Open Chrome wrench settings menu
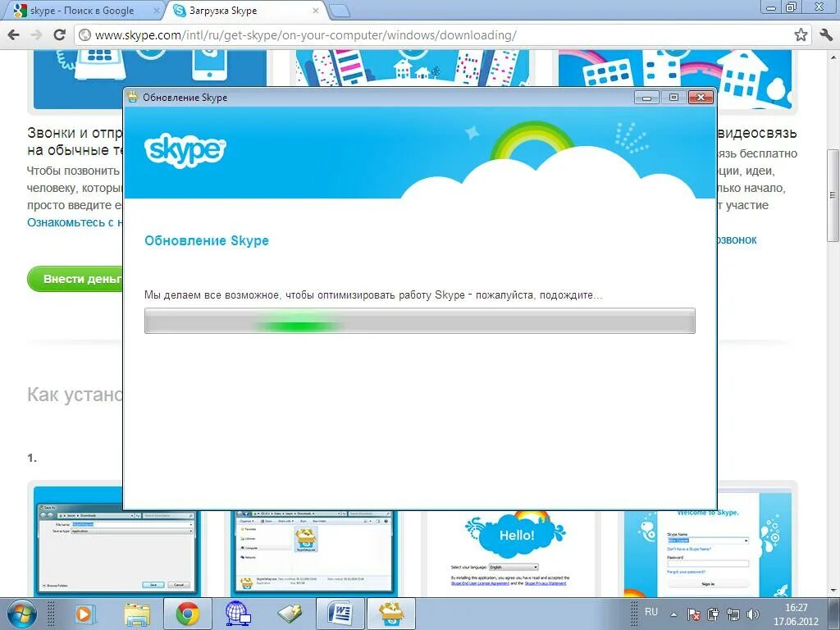The width and height of the screenshot is (840, 630). (x=825, y=35)
